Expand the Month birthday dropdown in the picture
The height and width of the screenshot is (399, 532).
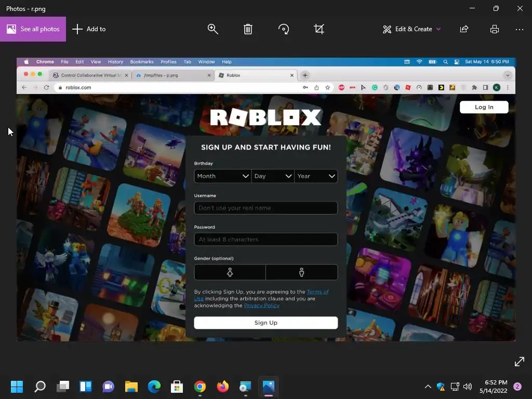click(x=222, y=176)
